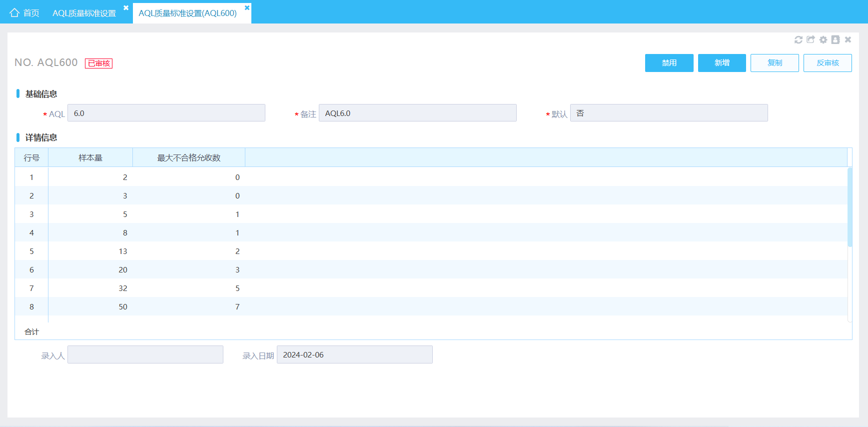
Task: Click the share/export arrow icon
Action: pos(811,39)
